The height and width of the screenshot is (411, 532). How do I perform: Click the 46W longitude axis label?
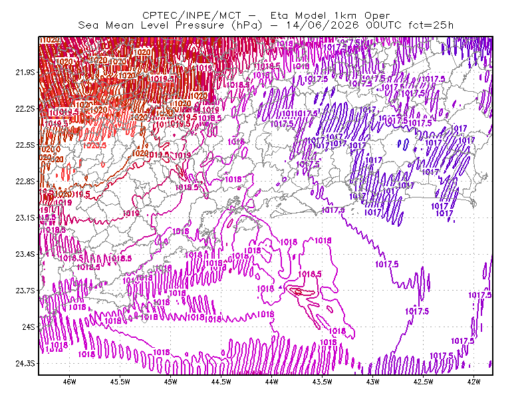tap(70, 382)
